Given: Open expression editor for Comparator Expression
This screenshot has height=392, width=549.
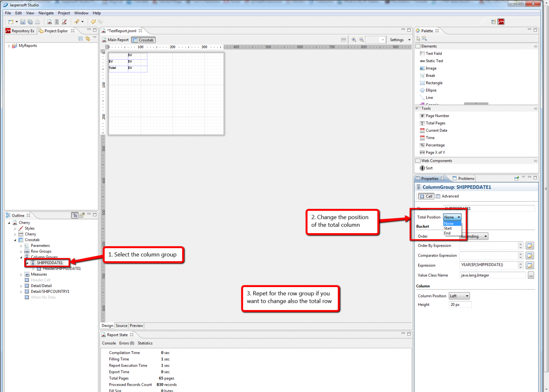Looking at the screenshot, I should point(530,256).
